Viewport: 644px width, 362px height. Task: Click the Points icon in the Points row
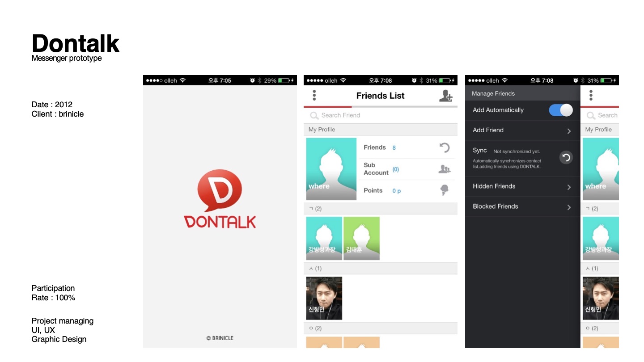(x=444, y=190)
